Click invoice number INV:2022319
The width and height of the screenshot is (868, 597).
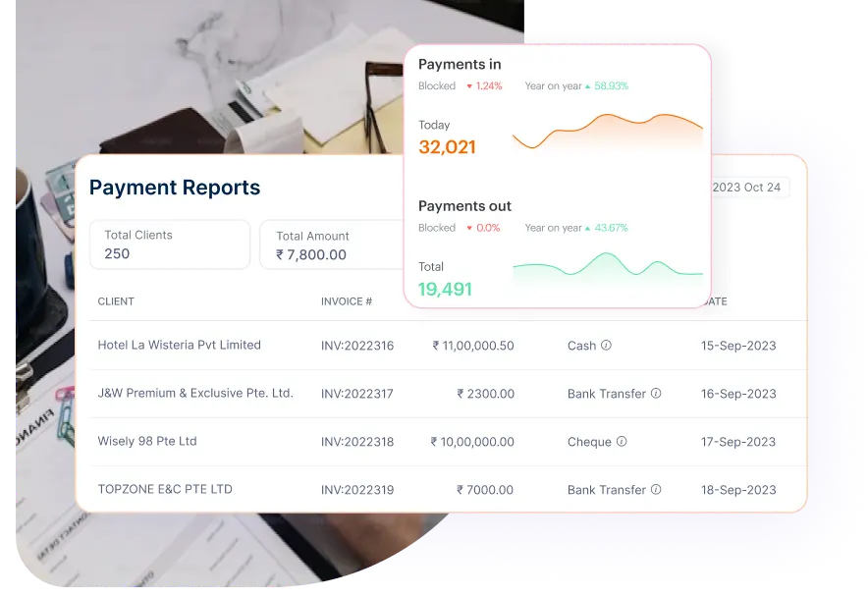click(x=357, y=490)
